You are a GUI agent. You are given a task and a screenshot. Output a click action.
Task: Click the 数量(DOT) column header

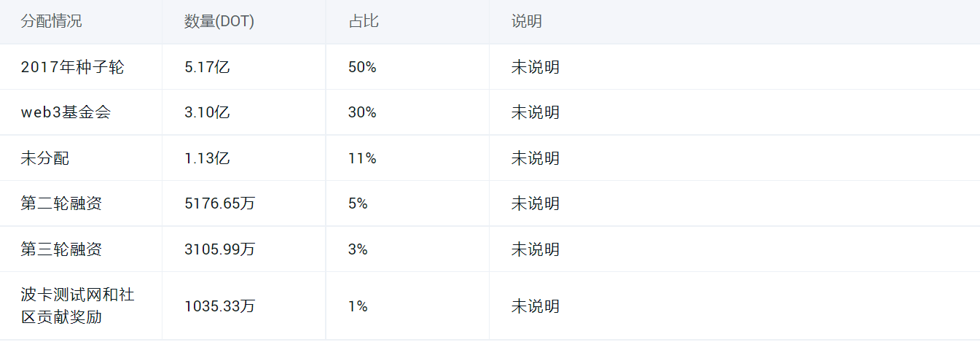pos(219,21)
